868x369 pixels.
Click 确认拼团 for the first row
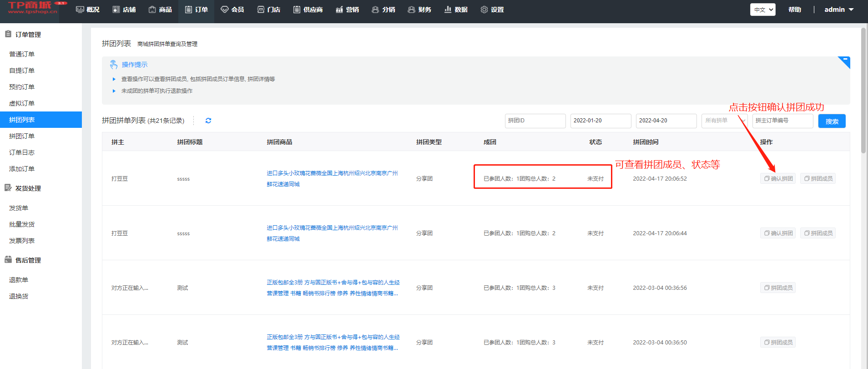point(778,179)
